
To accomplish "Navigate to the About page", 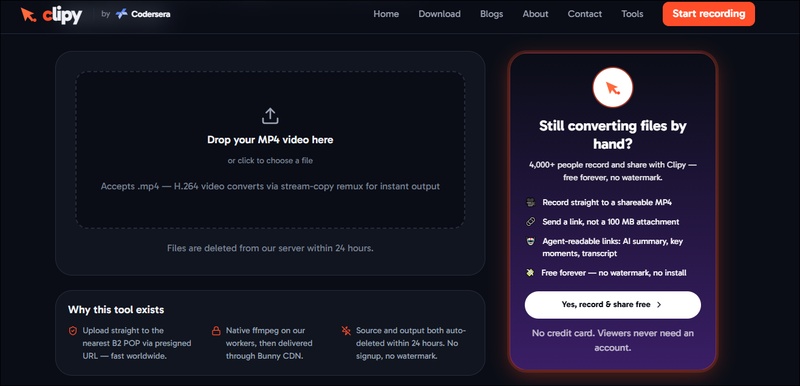I will tap(535, 14).
